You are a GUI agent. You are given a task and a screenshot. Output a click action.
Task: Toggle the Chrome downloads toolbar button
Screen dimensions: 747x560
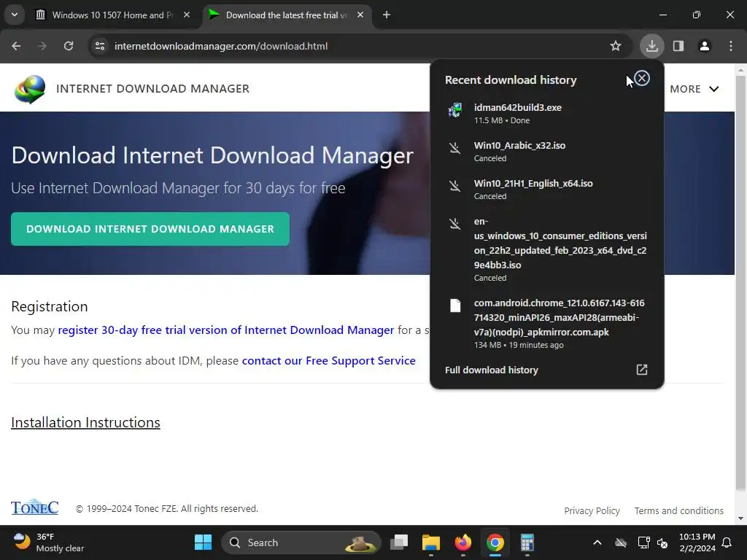[x=651, y=46]
